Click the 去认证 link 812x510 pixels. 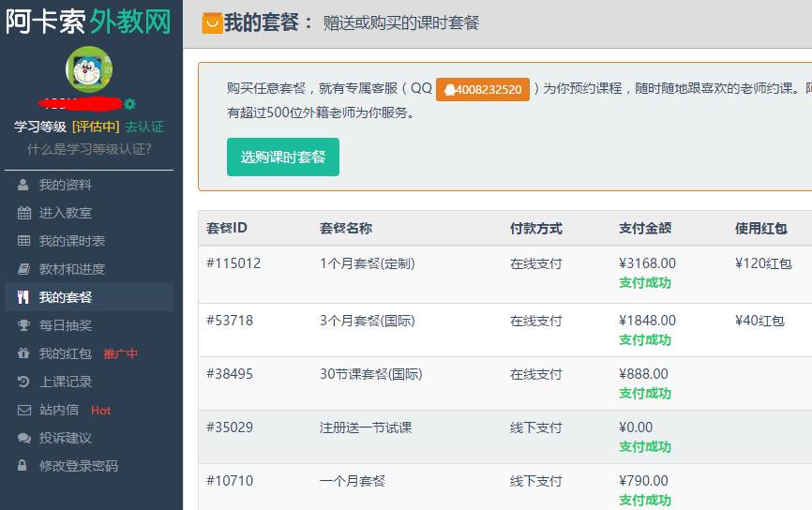[144, 127]
